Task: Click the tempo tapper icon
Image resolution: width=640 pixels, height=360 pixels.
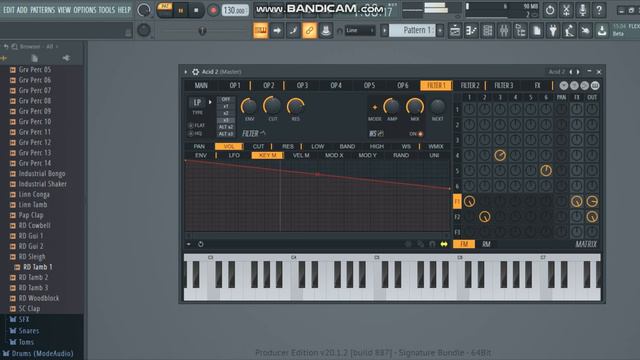Action: [569, 30]
